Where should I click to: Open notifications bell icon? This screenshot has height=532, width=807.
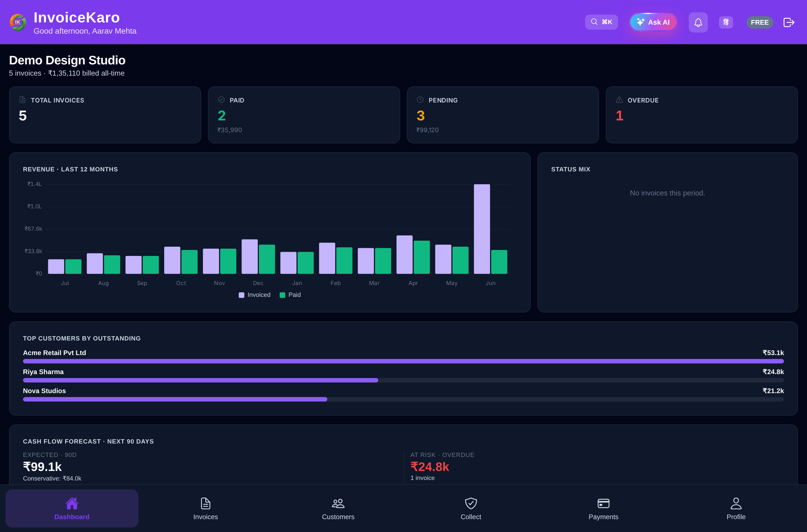point(698,22)
